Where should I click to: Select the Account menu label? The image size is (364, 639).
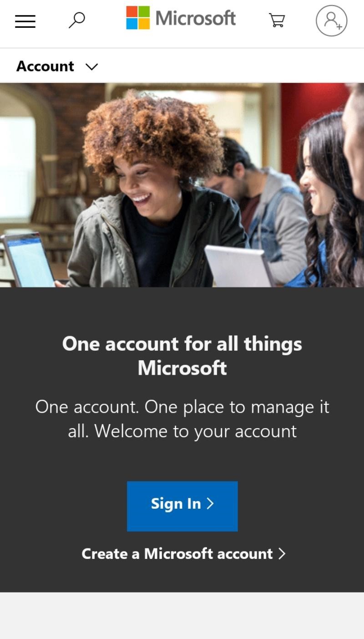(45, 66)
